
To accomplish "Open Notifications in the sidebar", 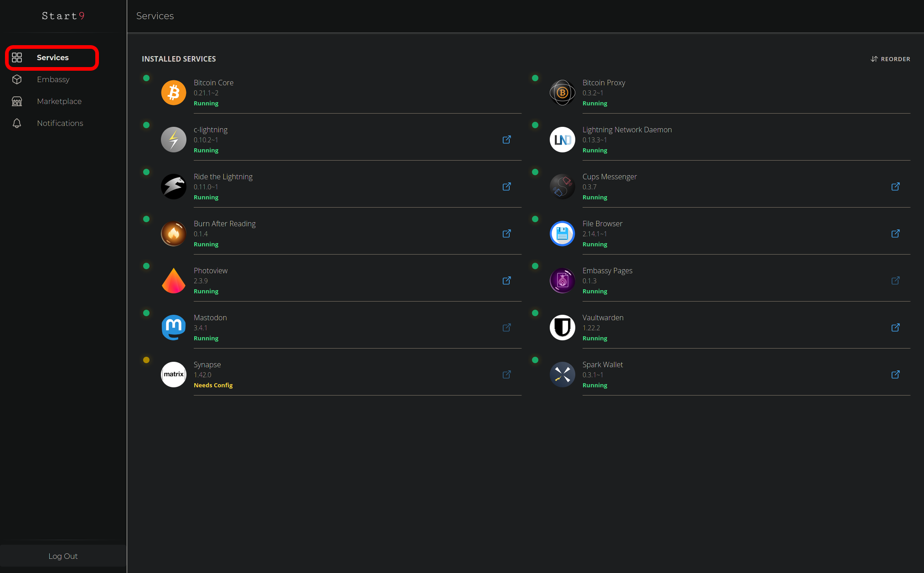I will [x=60, y=123].
